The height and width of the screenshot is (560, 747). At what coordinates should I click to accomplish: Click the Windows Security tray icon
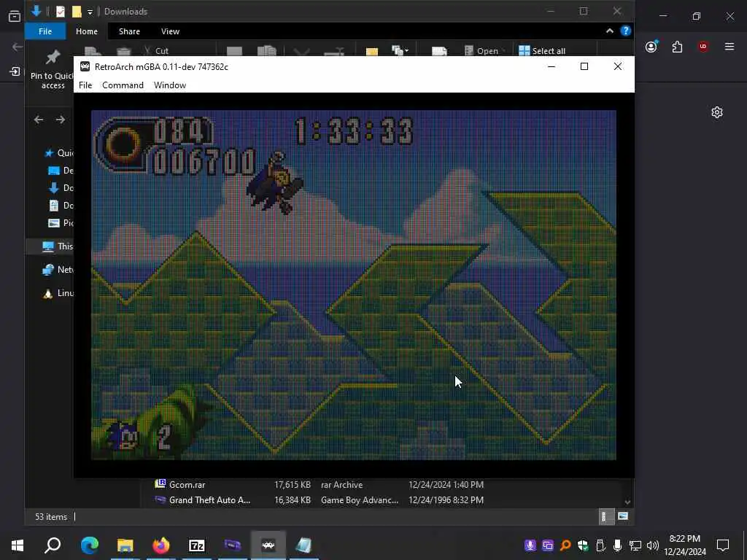point(583,545)
